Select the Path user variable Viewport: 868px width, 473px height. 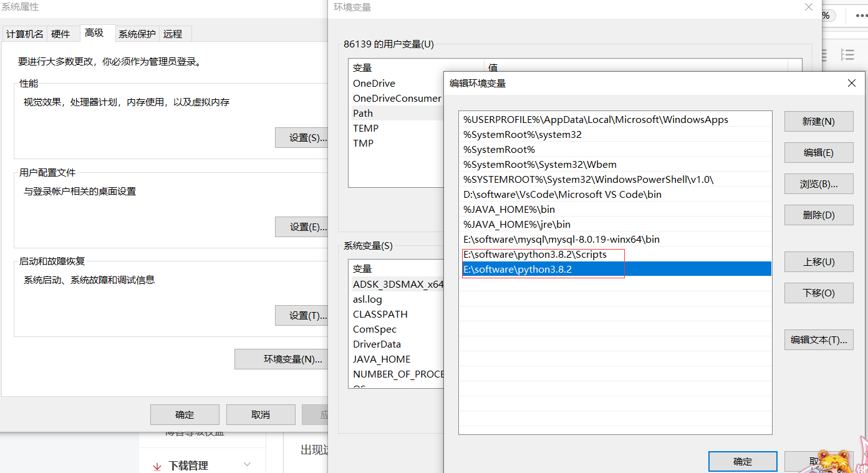363,113
